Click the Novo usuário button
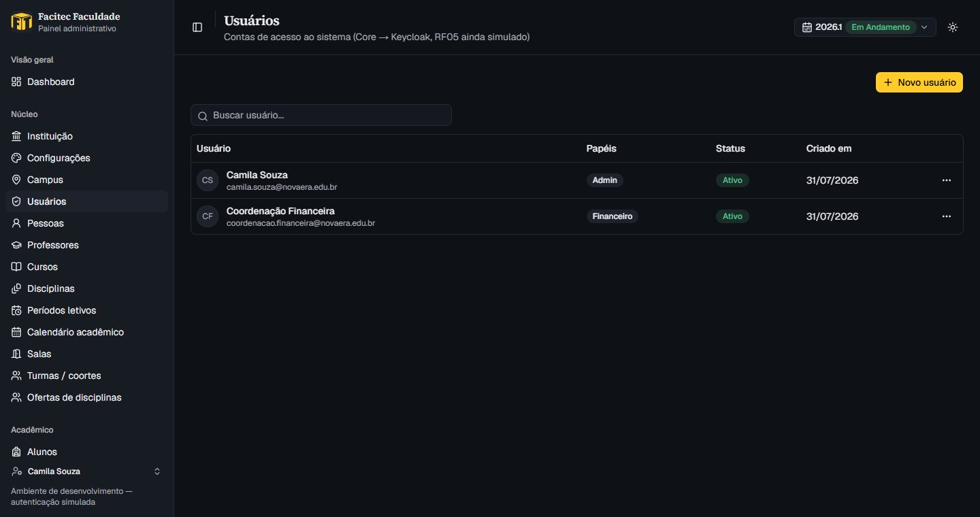 [919, 82]
